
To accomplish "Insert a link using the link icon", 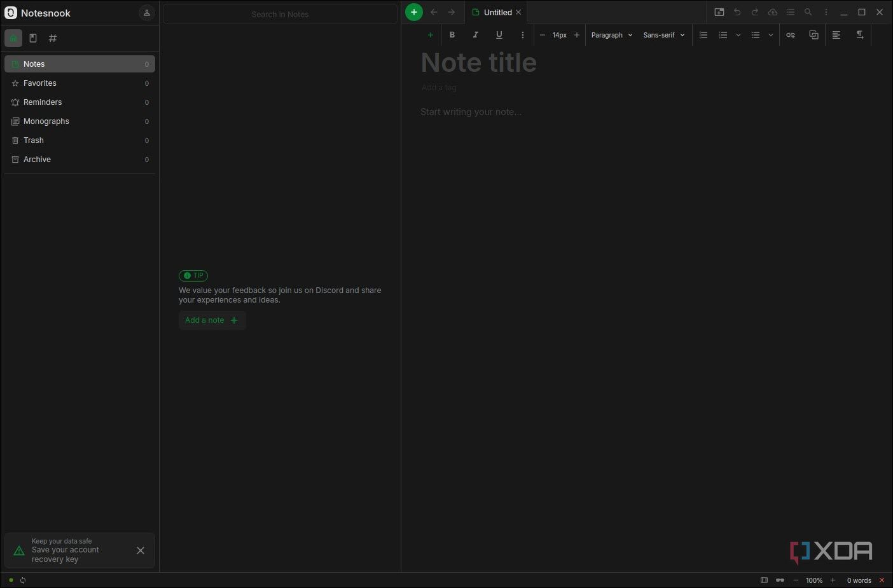I will click(791, 35).
